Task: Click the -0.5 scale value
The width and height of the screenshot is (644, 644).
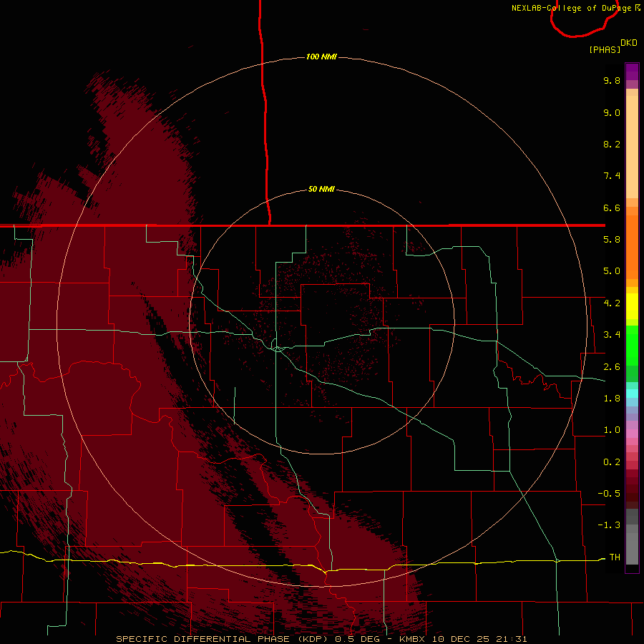Action: (x=609, y=493)
